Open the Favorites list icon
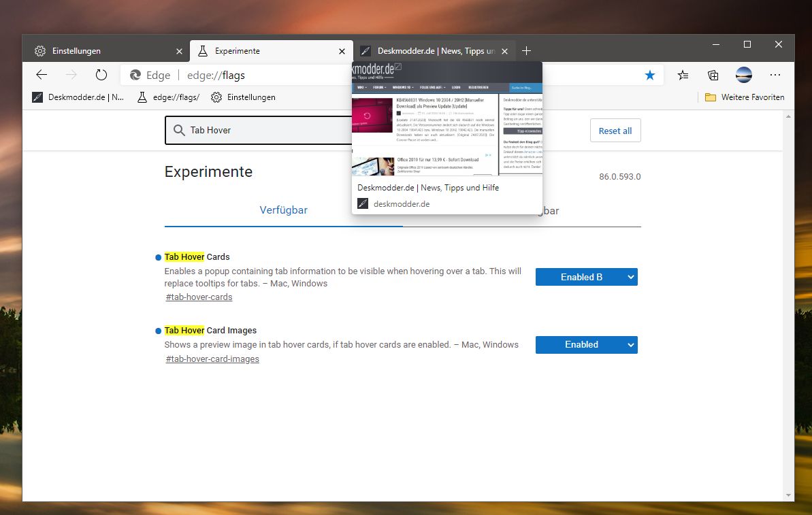The image size is (812, 515). coord(683,76)
